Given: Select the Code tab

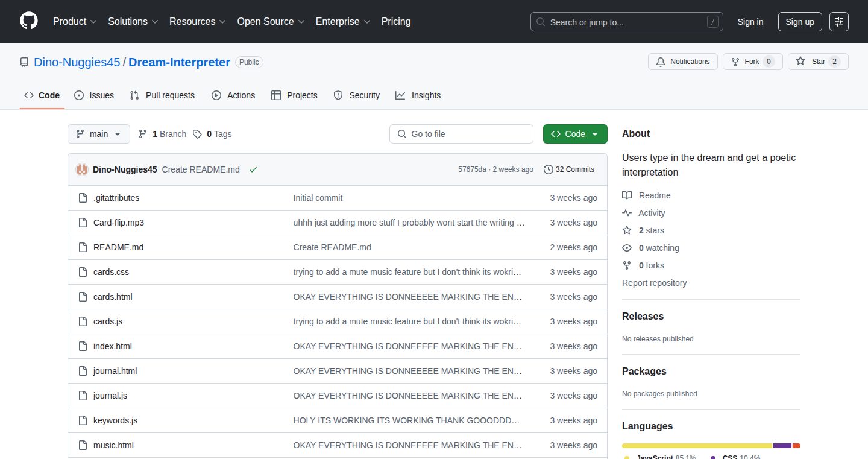Looking at the screenshot, I should pos(42,95).
